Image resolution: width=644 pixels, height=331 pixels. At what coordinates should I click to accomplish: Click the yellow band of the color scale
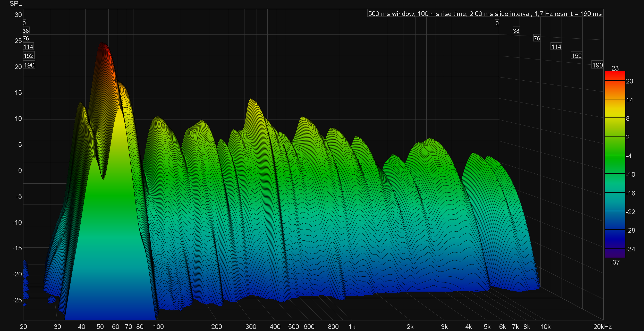tap(615, 111)
